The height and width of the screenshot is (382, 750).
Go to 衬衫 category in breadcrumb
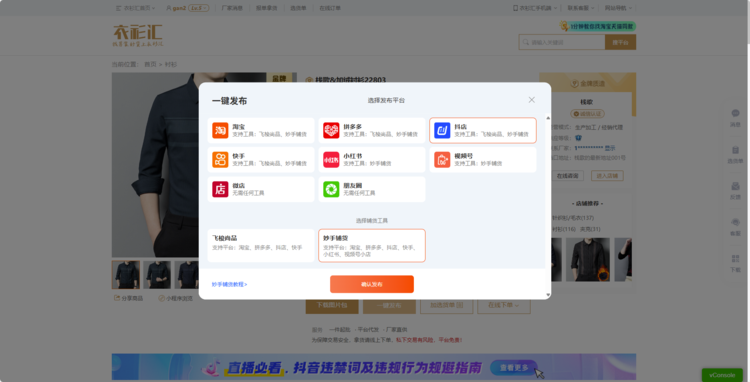click(171, 64)
